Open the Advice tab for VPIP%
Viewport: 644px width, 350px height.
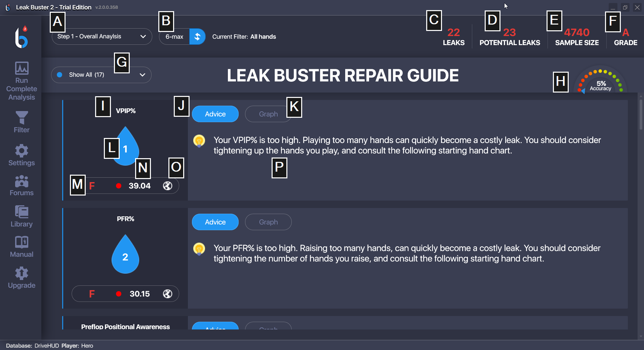point(215,114)
